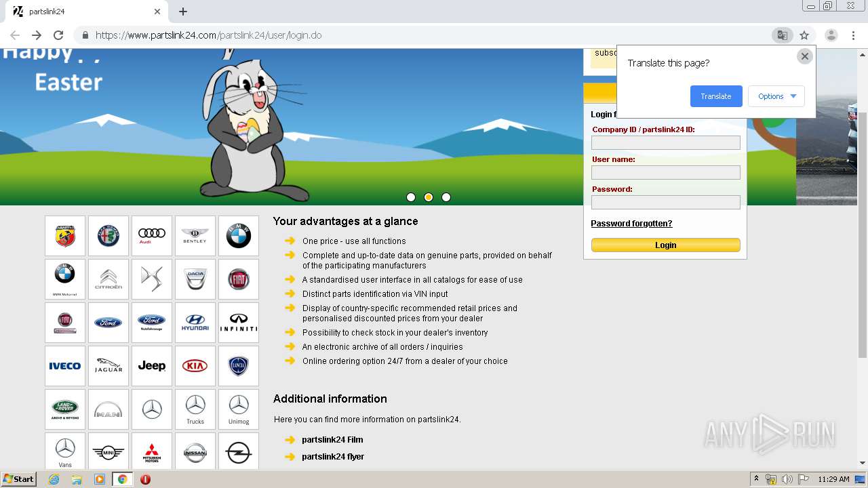Select the Audi brand logo
This screenshot has height=488, width=868.
click(x=152, y=236)
